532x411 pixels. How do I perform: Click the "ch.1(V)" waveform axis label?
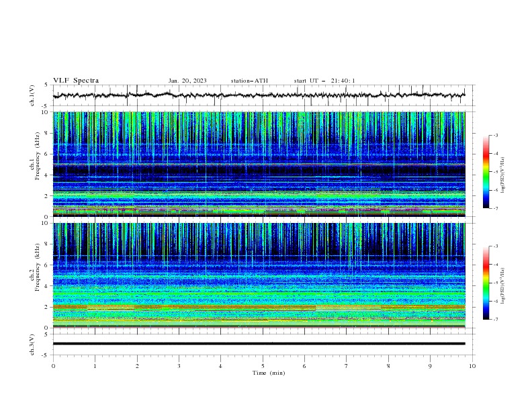[x=32, y=95]
